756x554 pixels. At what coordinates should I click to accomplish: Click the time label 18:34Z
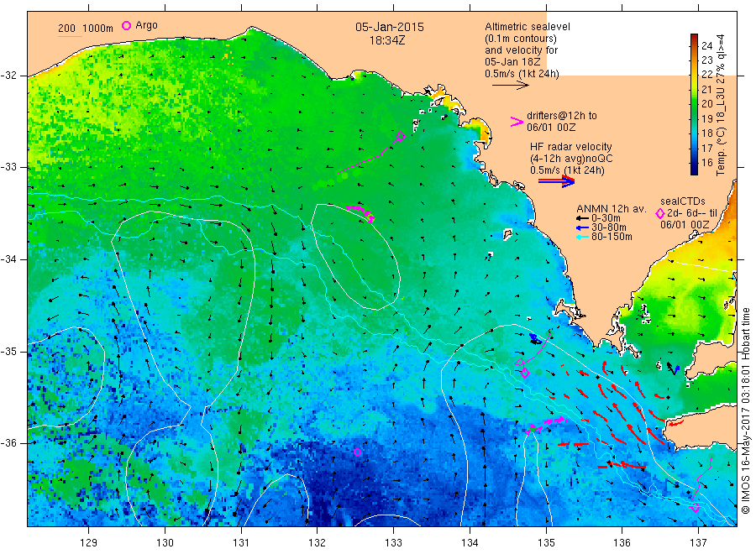click(387, 40)
